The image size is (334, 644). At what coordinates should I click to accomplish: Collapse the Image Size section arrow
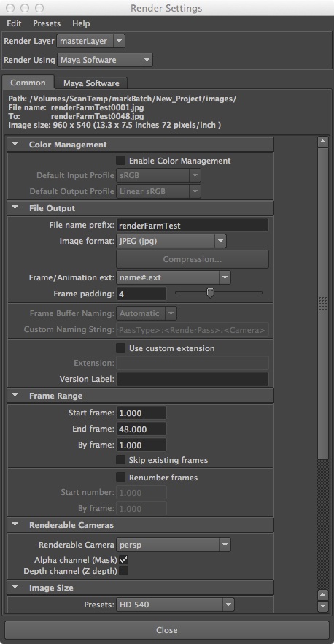point(15,588)
